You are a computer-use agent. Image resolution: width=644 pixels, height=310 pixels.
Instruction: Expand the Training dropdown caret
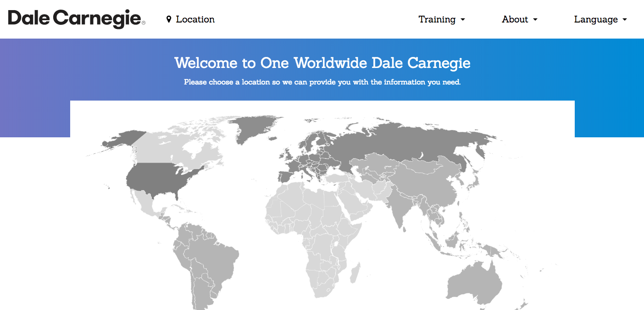(462, 20)
